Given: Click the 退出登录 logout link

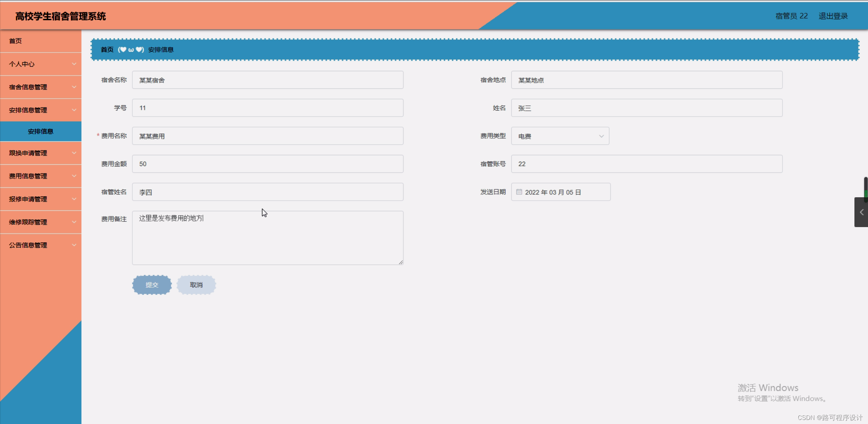Looking at the screenshot, I should click(x=833, y=16).
